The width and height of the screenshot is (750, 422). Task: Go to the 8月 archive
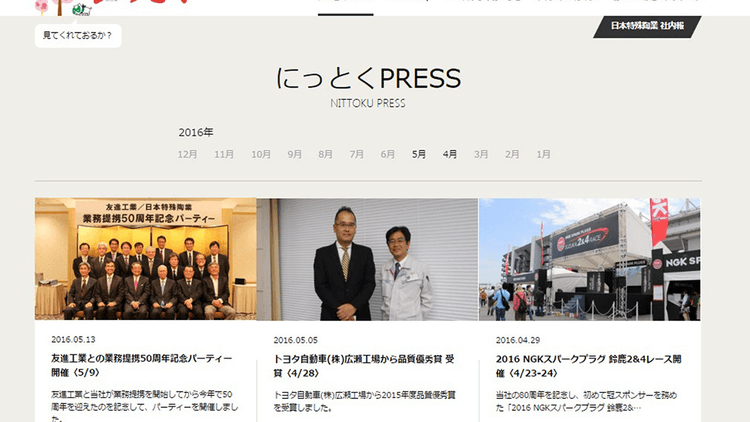(325, 154)
